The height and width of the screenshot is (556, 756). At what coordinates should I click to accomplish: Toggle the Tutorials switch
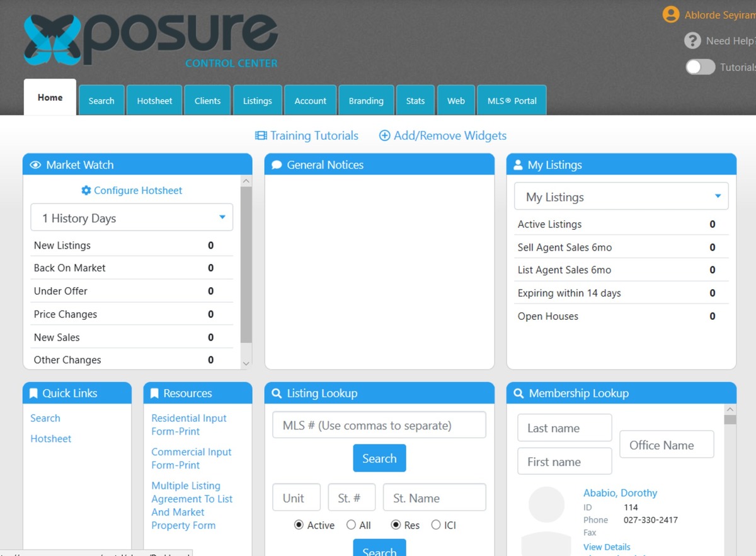[700, 67]
